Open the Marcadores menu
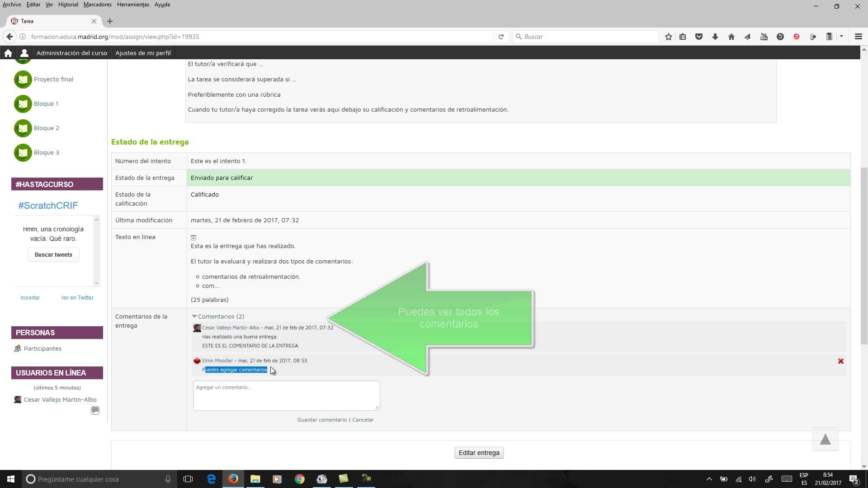This screenshot has height=488, width=868. click(x=97, y=5)
